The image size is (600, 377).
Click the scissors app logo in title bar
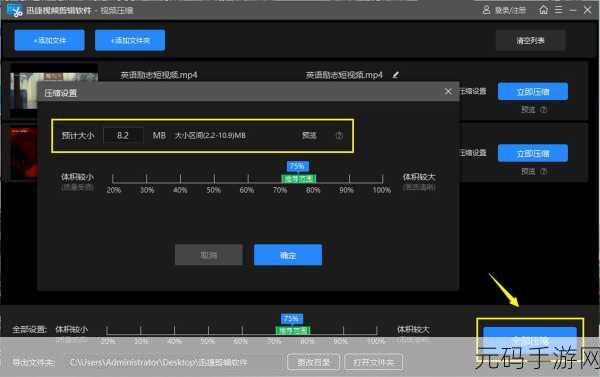coord(15,10)
